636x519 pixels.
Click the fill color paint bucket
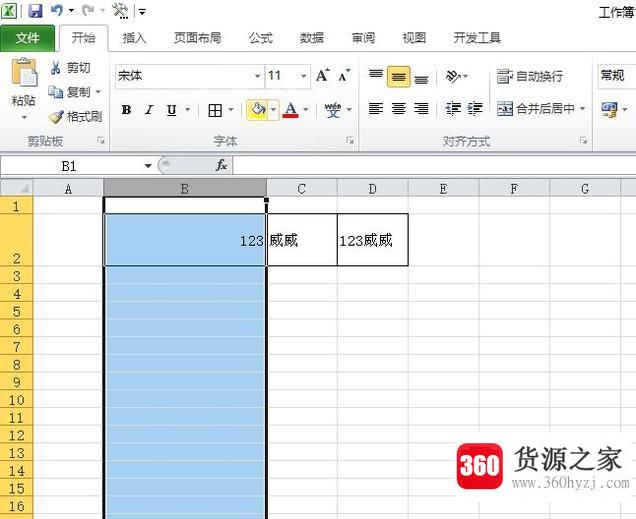pos(258,109)
